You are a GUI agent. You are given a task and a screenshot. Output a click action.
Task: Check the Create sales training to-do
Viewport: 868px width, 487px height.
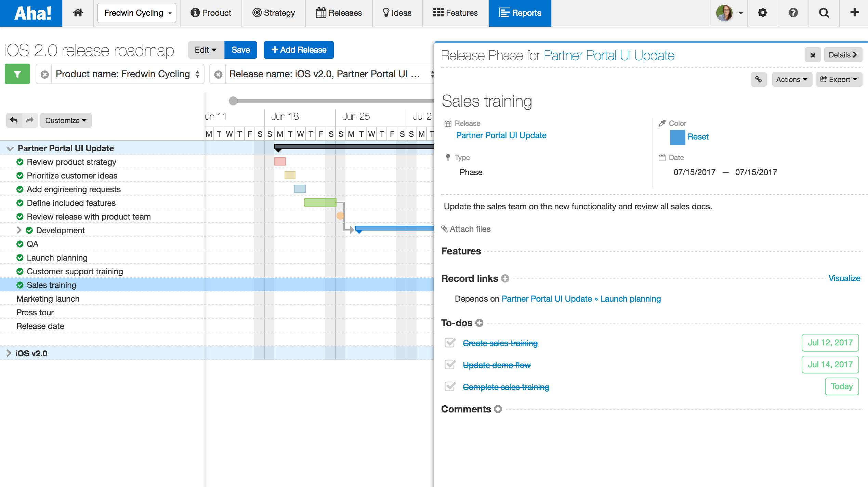point(450,343)
